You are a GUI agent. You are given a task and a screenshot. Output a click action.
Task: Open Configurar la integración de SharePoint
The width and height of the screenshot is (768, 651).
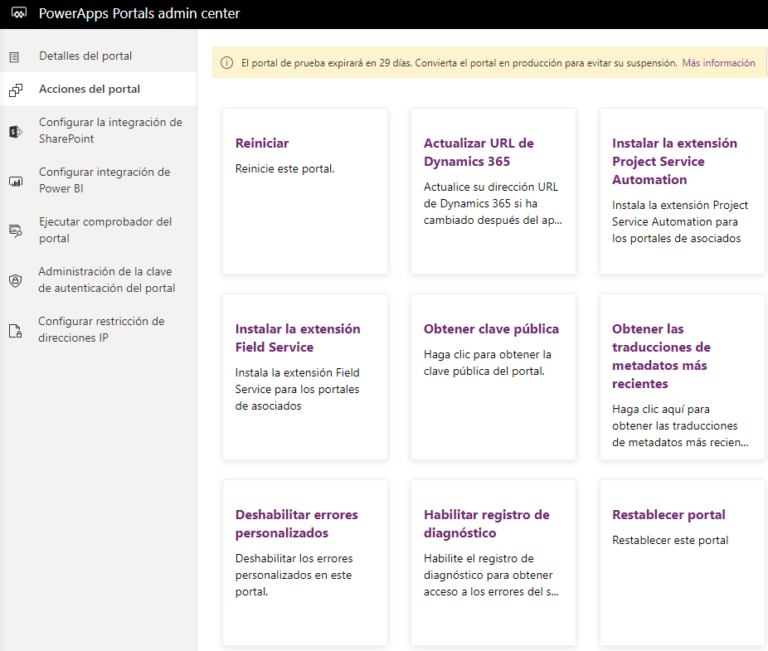[98, 130]
